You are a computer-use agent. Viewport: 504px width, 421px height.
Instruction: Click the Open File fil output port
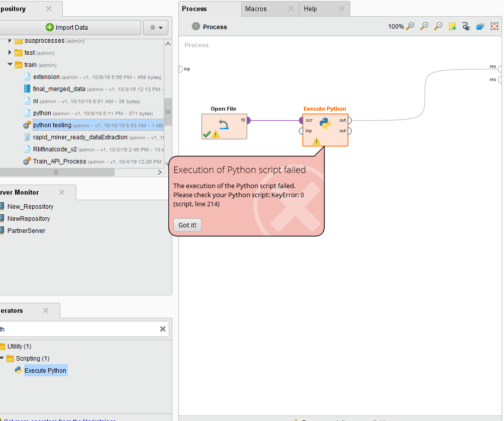click(248, 120)
